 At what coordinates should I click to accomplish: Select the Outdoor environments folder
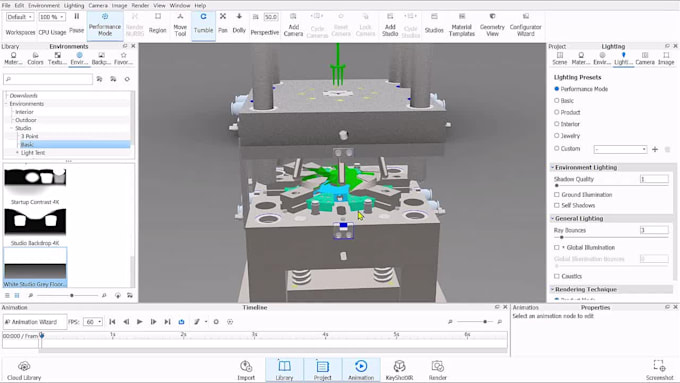pyautogui.click(x=26, y=120)
